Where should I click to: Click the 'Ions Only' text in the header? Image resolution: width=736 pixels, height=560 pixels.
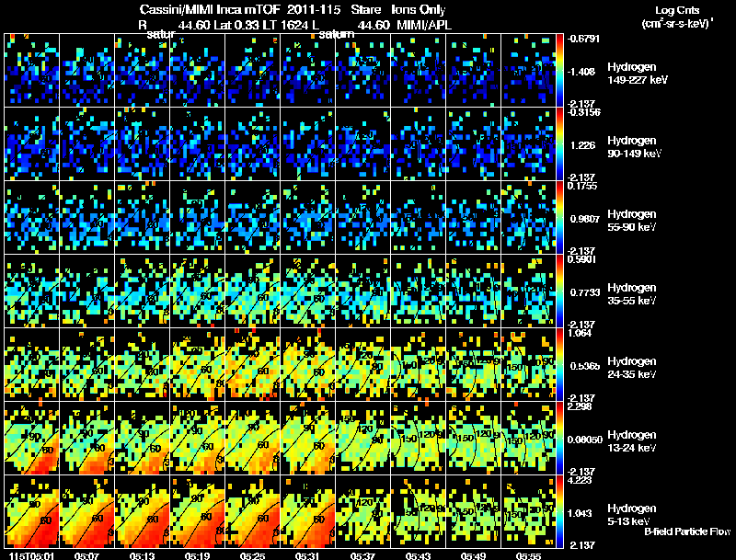pyautogui.click(x=418, y=9)
